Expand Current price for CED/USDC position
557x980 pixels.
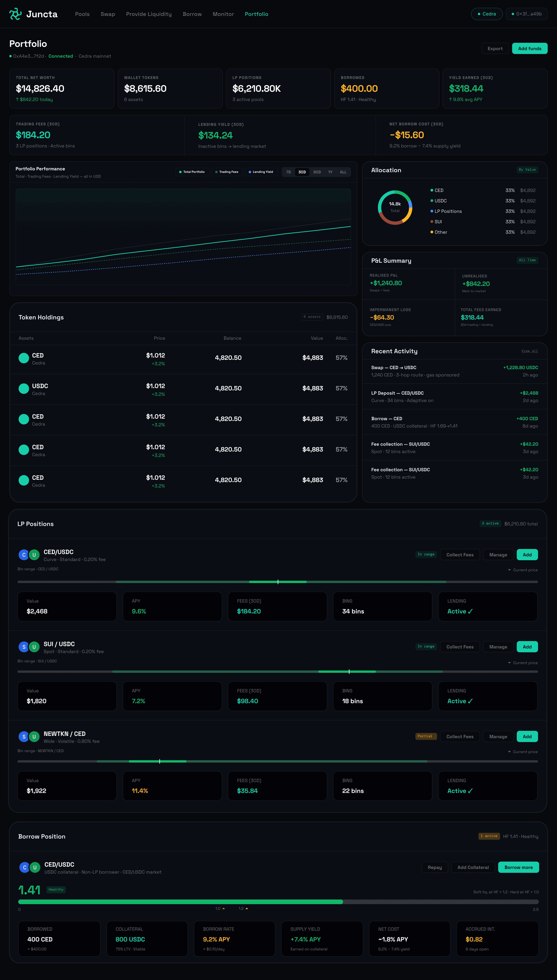pyautogui.click(x=523, y=570)
